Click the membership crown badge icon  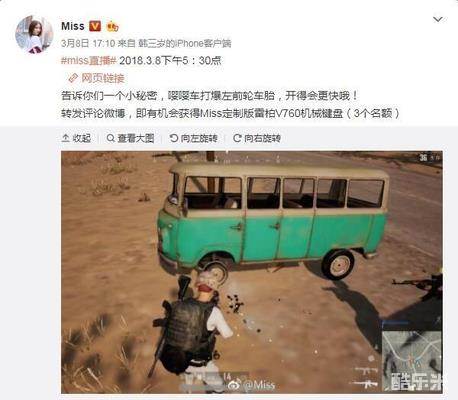[x=112, y=26]
